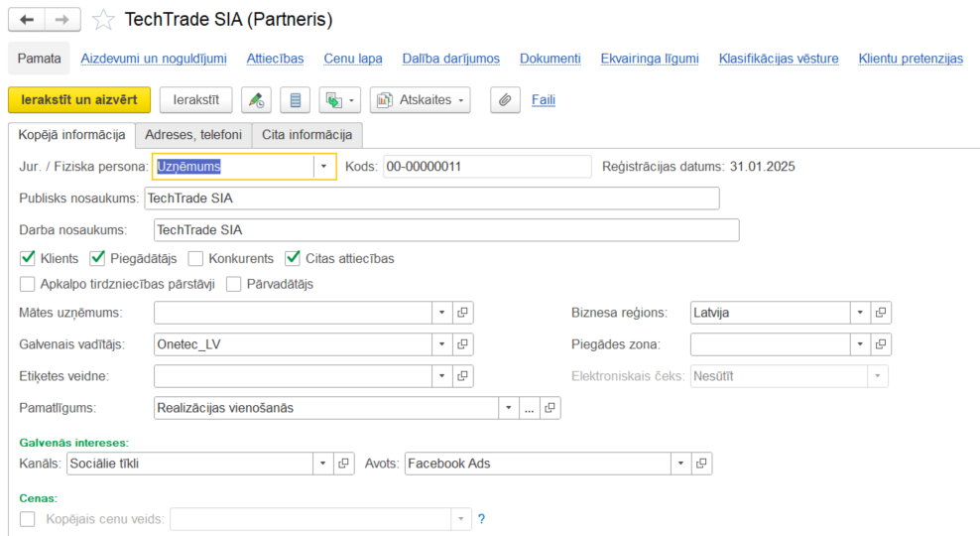Click the document list toolbar icon

[x=295, y=100]
